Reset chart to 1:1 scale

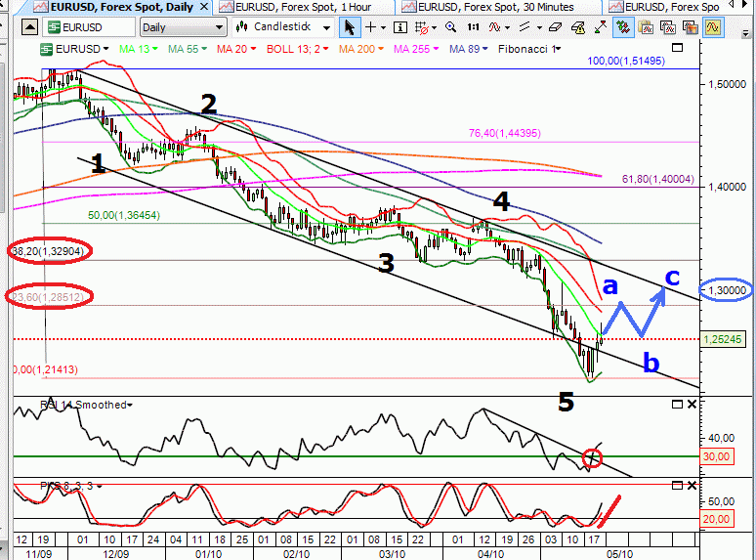click(473, 27)
